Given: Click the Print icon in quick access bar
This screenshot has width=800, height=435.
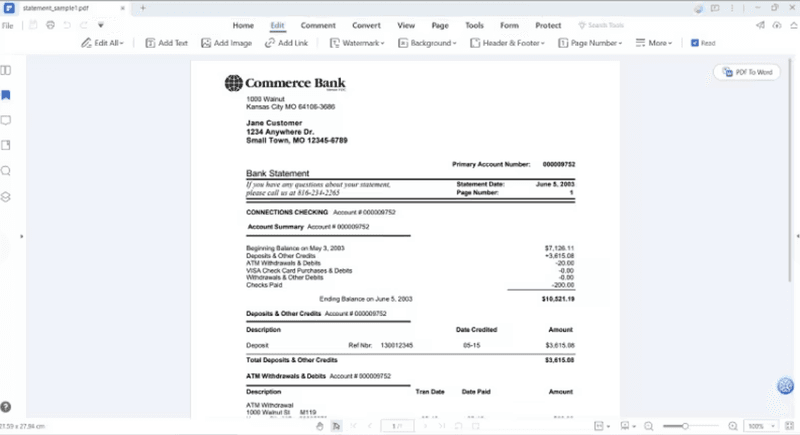Looking at the screenshot, I should [50, 25].
